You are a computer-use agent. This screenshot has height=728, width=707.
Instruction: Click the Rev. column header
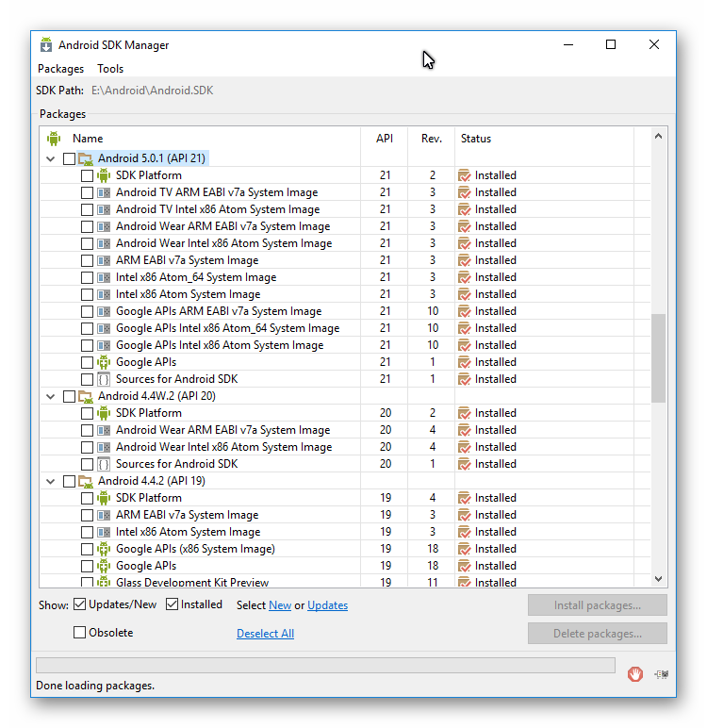click(x=431, y=139)
